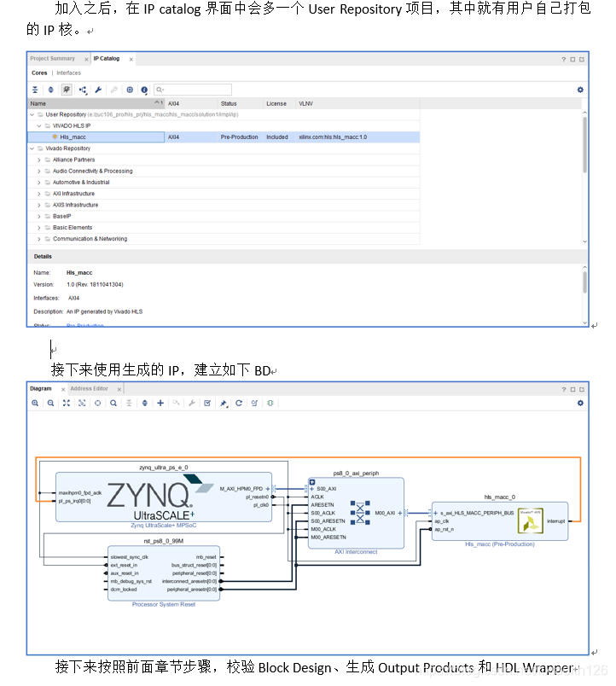Click Expand All icon in Diagram toolbar
The width and height of the screenshot is (616, 686).
click(145, 404)
